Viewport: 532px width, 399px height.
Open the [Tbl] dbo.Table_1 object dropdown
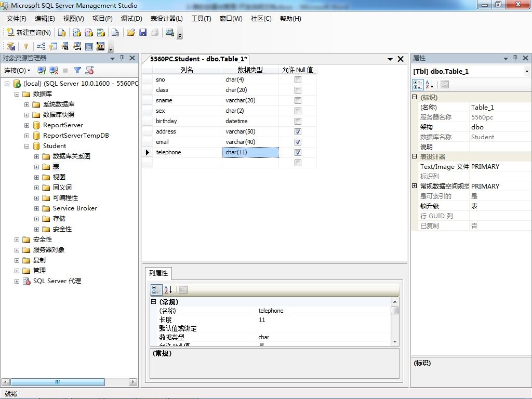tap(527, 71)
